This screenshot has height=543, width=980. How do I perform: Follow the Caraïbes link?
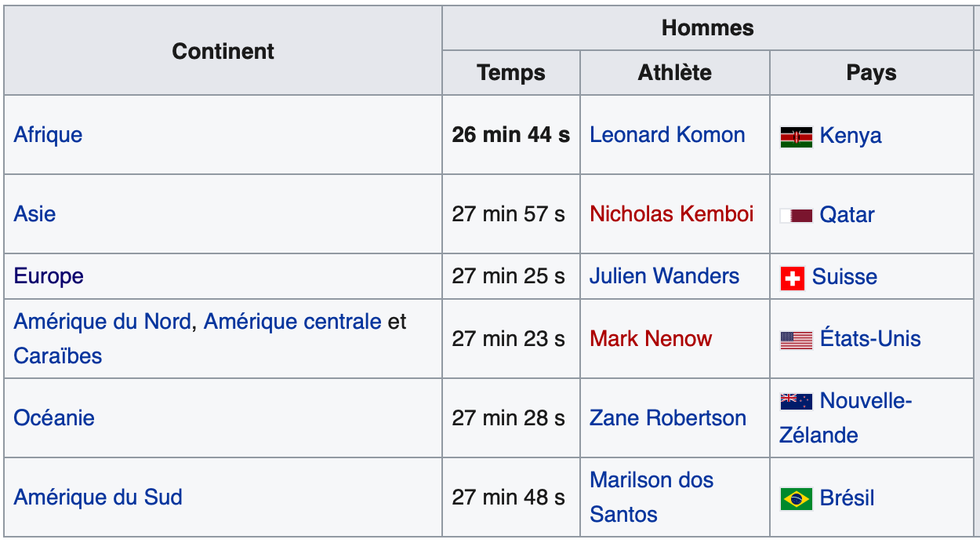58,356
